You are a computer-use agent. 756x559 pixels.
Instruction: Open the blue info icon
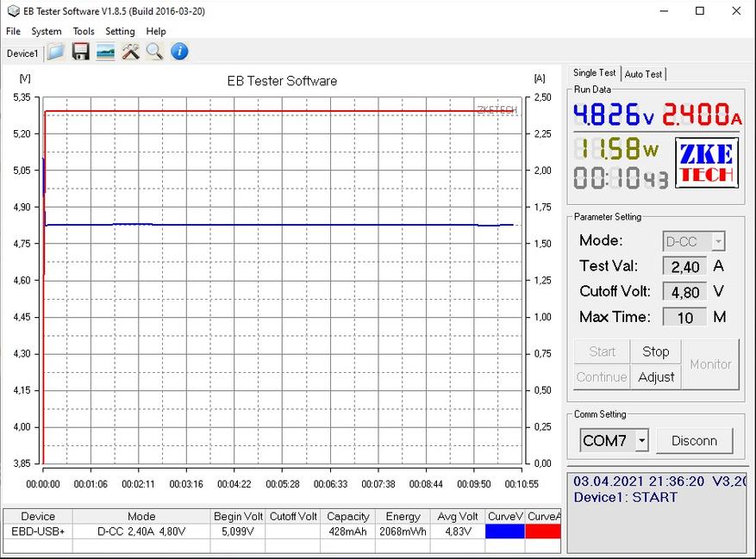[179, 52]
